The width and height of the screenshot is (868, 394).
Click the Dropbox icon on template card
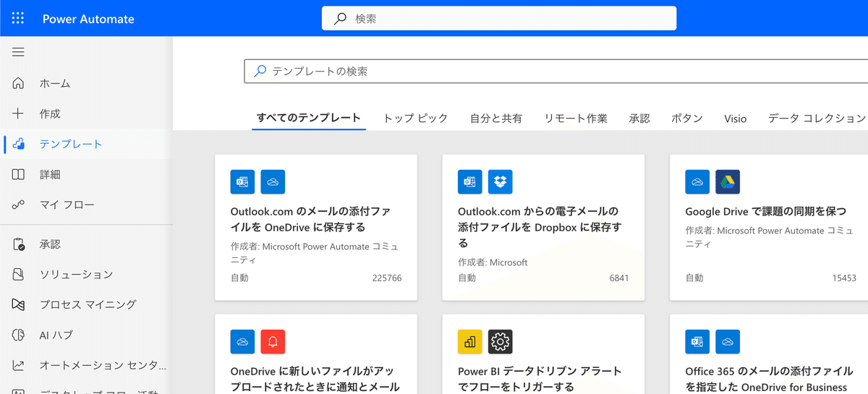coord(501,181)
